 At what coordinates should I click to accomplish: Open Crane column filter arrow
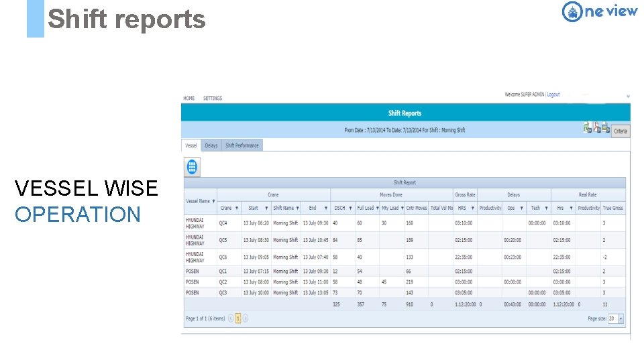click(237, 208)
